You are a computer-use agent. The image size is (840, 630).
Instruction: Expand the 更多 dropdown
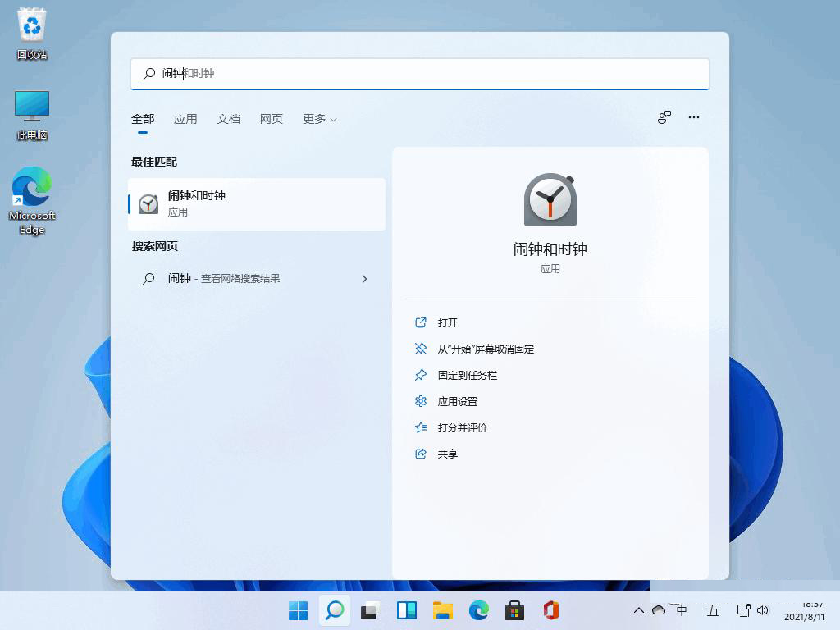pyautogui.click(x=319, y=119)
